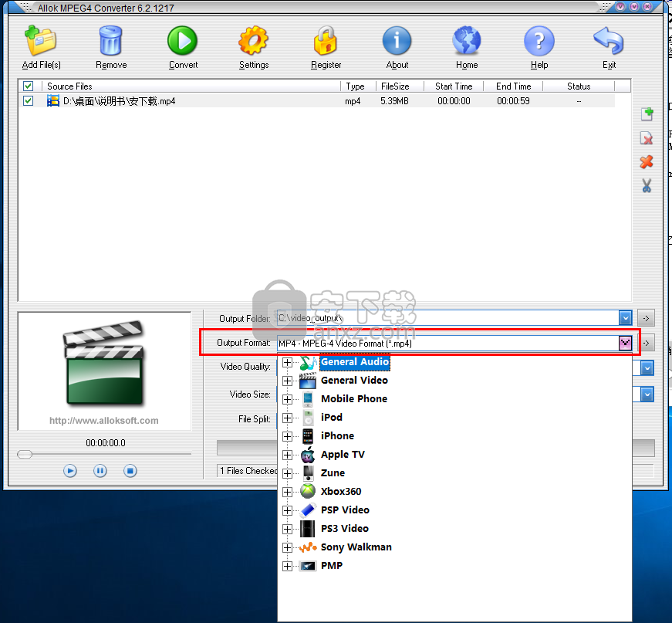The width and height of the screenshot is (672, 623).
Task: Choose the PS3 Video label
Action: coord(345,529)
